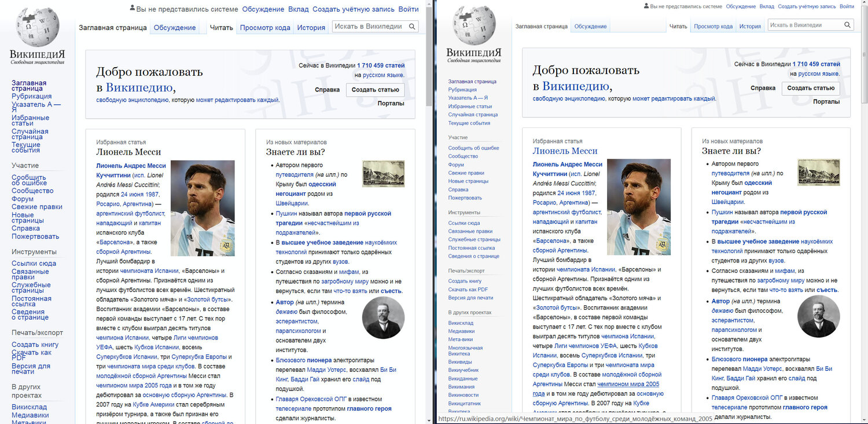Open «одесский негоциант» link in left window
Image resolution: width=868 pixels, height=424 pixels.
click(x=306, y=189)
